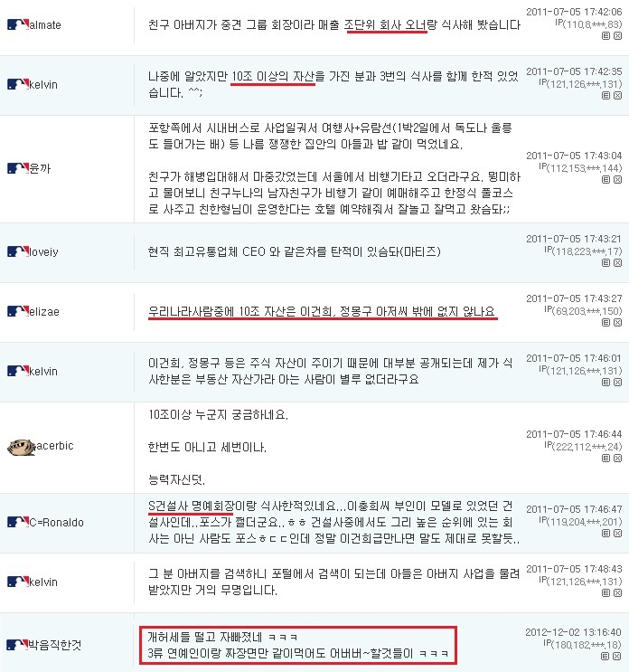This screenshot has height=672, width=629.
Task: Click acerbic's owl avatar image
Action: pyautogui.click(x=21, y=448)
